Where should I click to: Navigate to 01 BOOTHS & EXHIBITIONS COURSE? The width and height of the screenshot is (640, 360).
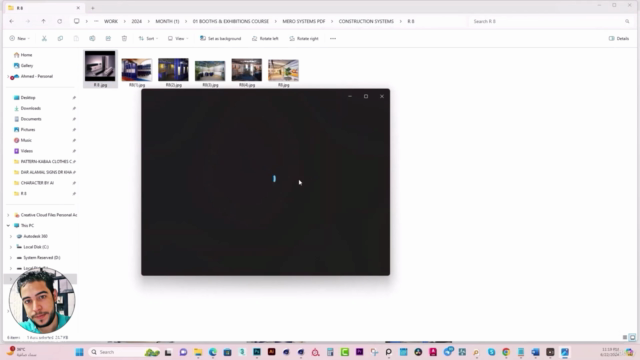(231, 21)
